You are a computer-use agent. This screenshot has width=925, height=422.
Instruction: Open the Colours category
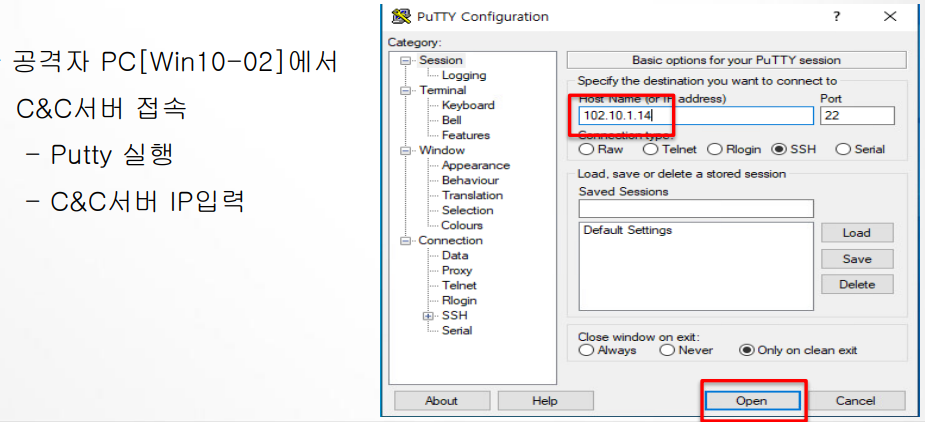462,225
